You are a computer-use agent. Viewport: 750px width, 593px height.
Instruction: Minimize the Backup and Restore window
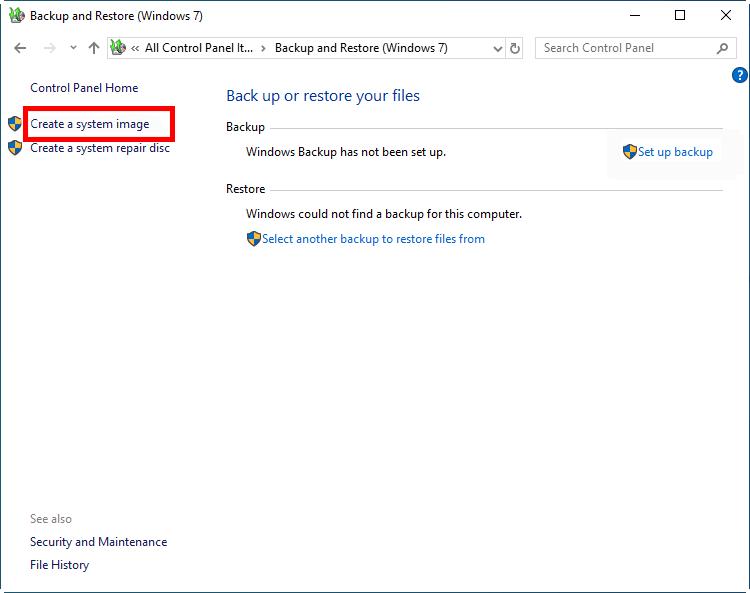(635, 15)
